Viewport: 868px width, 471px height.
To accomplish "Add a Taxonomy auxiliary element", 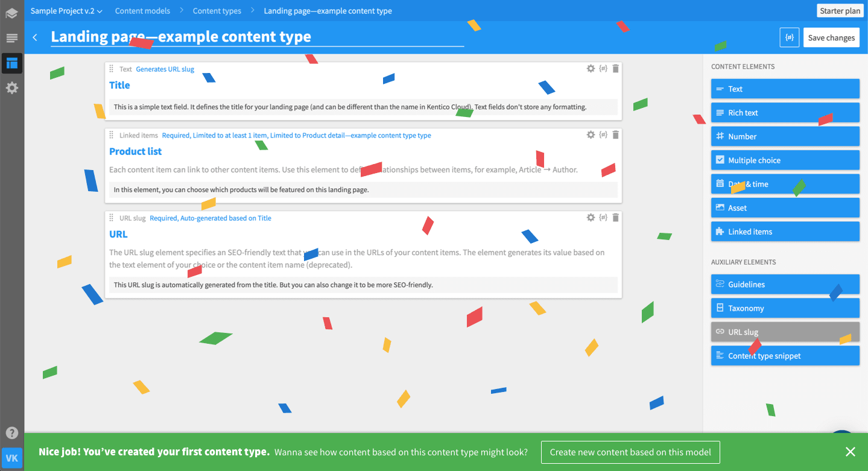I will pyautogui.click(x=785, y=308).
